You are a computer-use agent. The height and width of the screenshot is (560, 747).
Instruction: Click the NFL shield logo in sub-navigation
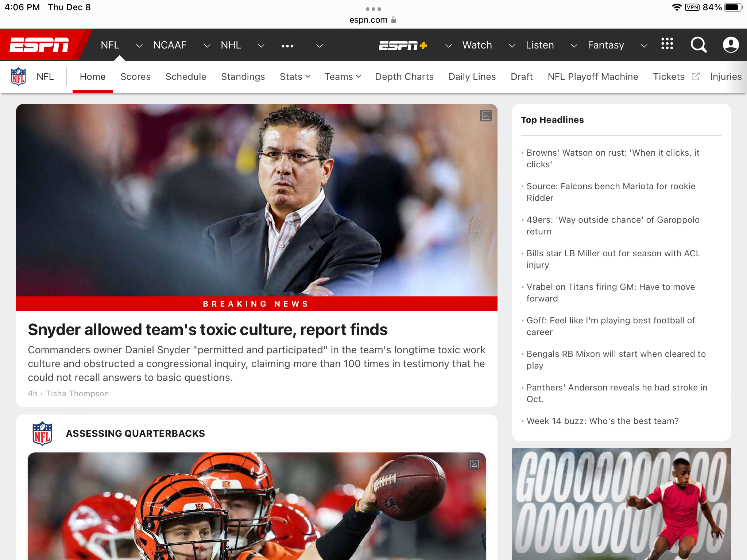pyautogui.click(x=18, y=77)
